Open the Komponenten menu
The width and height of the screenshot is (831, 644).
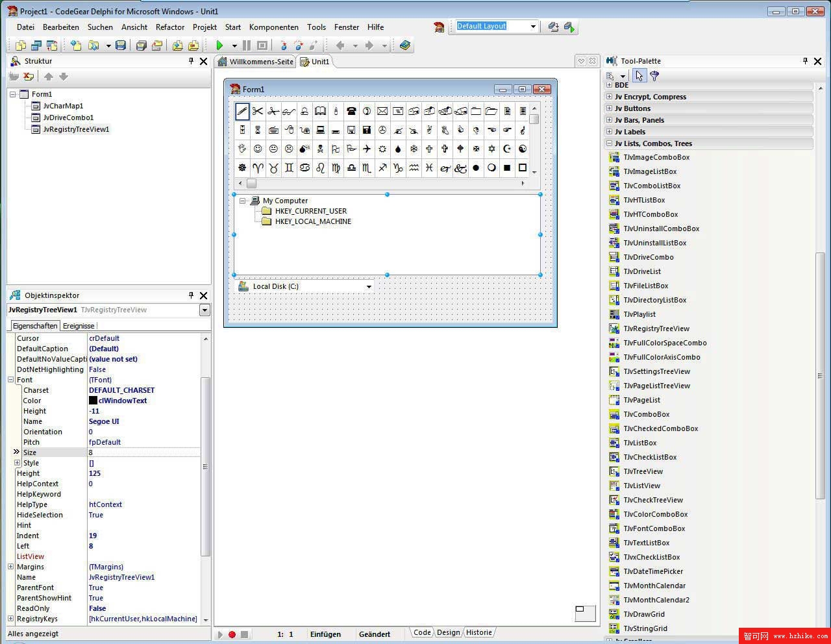(x=274, y=27)
